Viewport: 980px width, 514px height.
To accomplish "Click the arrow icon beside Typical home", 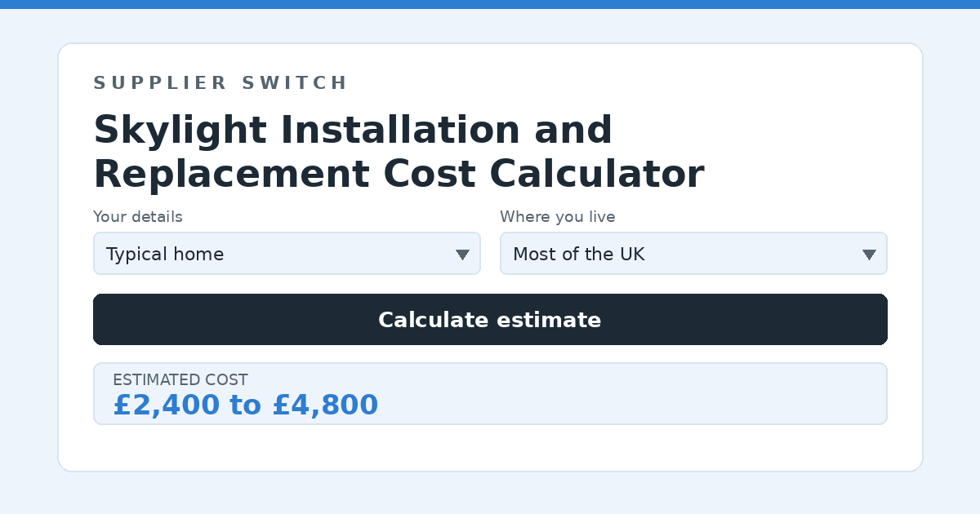I will click(x=462, y=255).
